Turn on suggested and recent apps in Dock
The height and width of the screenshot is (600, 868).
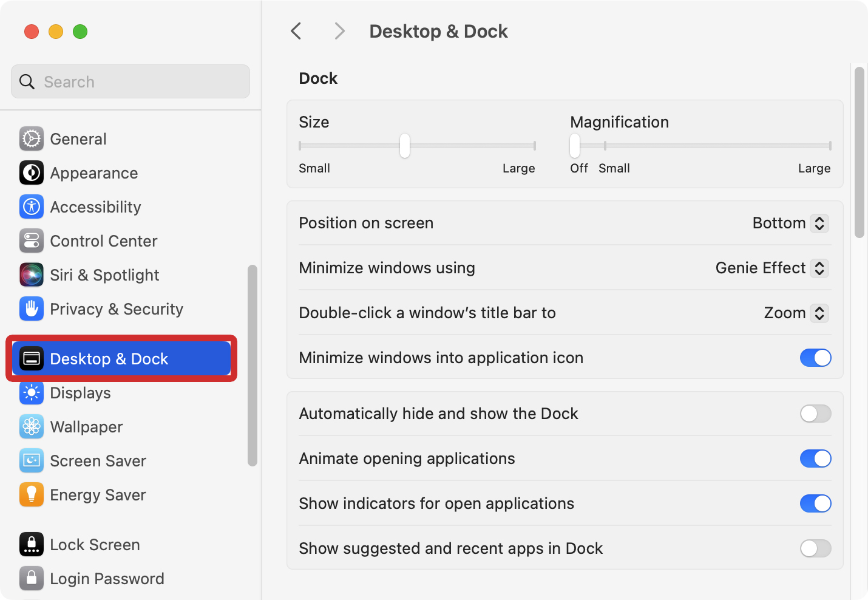[815, 548]
